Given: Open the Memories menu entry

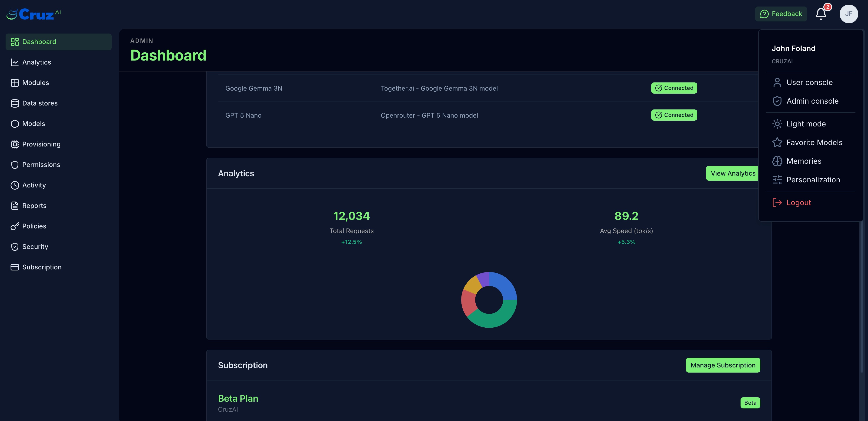Looking at the screenshot, I should point(804,161).
